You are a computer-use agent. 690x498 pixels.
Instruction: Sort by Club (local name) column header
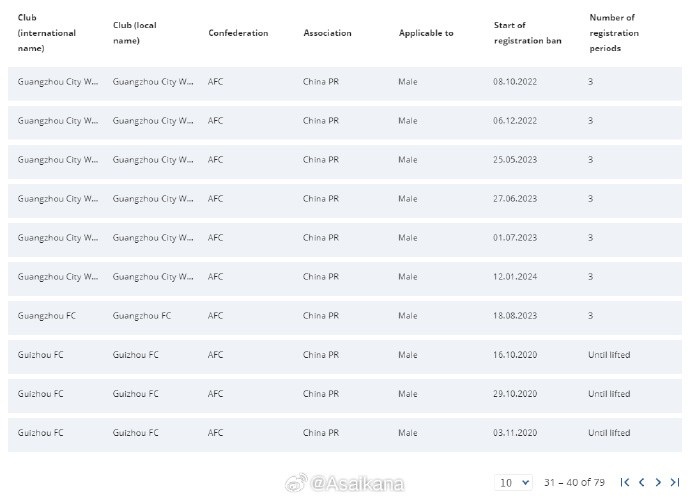pyautogui.click(x=135, y=33)
